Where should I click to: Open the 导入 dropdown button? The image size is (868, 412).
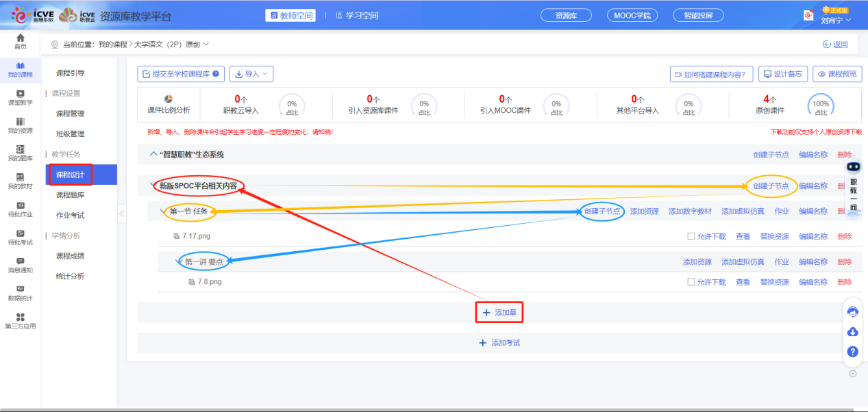[x=251, y=74]
